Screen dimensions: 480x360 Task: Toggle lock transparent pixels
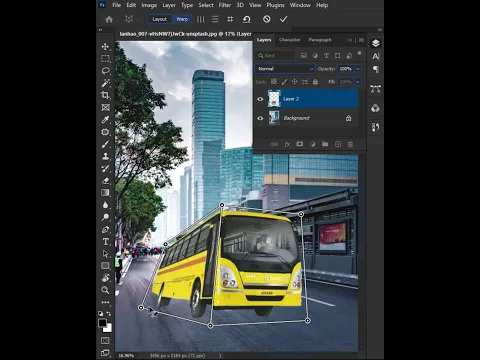tap(274, 81)
